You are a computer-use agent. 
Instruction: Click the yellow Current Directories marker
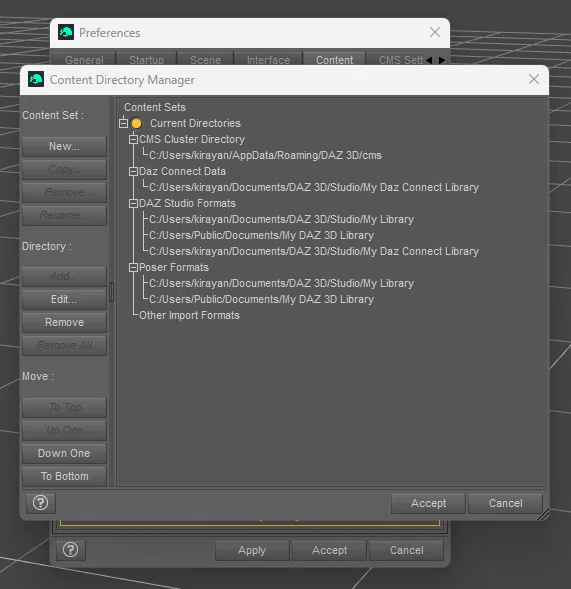pyautogui.click(x=137, y=123)
